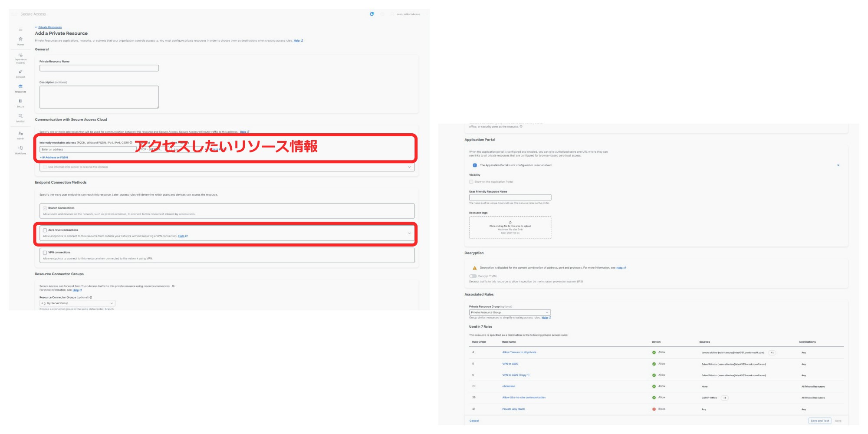Image resolution: width=868 pixels, height=434 pixels.
Task: Open rule Private Any Block
Action: (513, 409)
